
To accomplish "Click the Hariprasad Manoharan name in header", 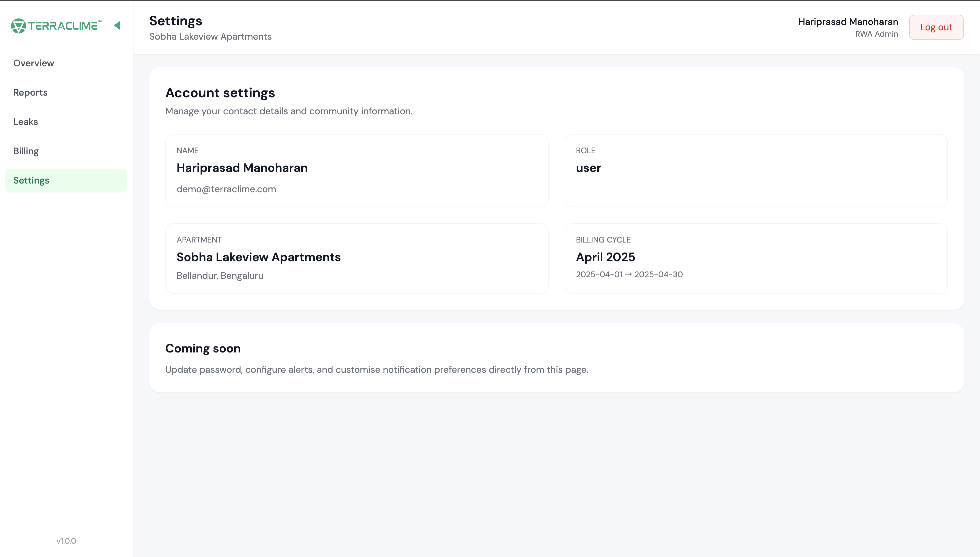I will [848, 22].
